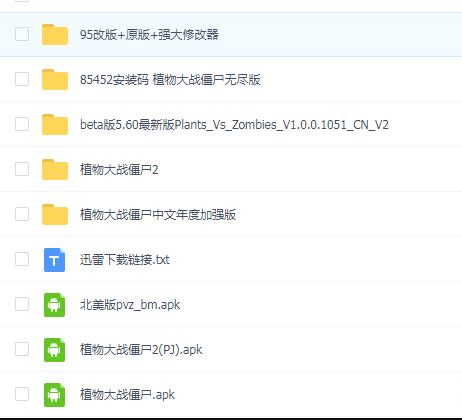The height and width of the screenshot is (420, 462).
Task: Click Android icon of 植物大战僵尸2(PJ).apk
Action: tap(54, 350)
